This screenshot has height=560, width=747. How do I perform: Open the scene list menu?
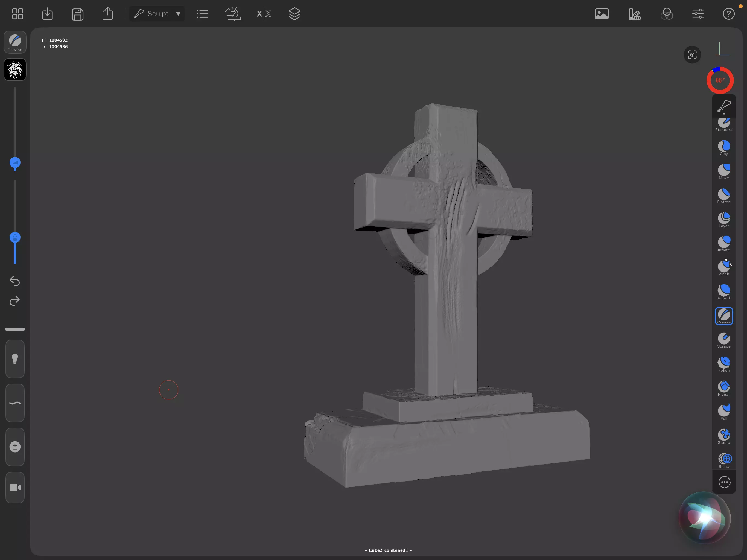coord(202,14)
